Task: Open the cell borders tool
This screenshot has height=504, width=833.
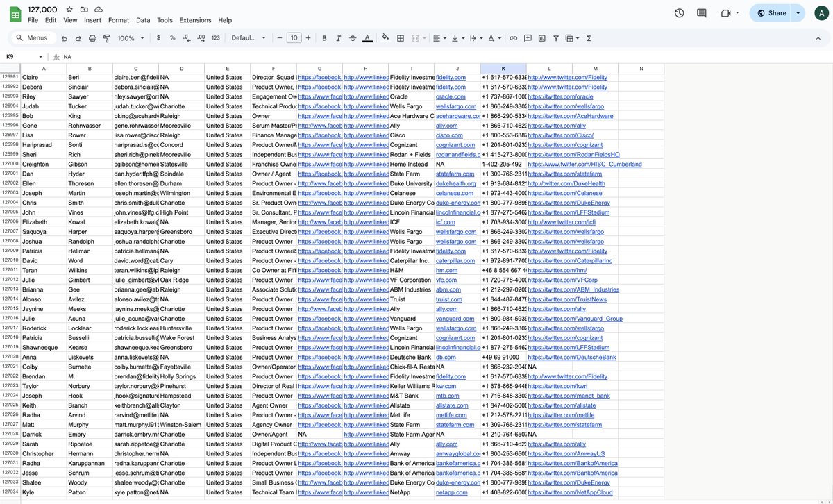Action: pos(401,38)
